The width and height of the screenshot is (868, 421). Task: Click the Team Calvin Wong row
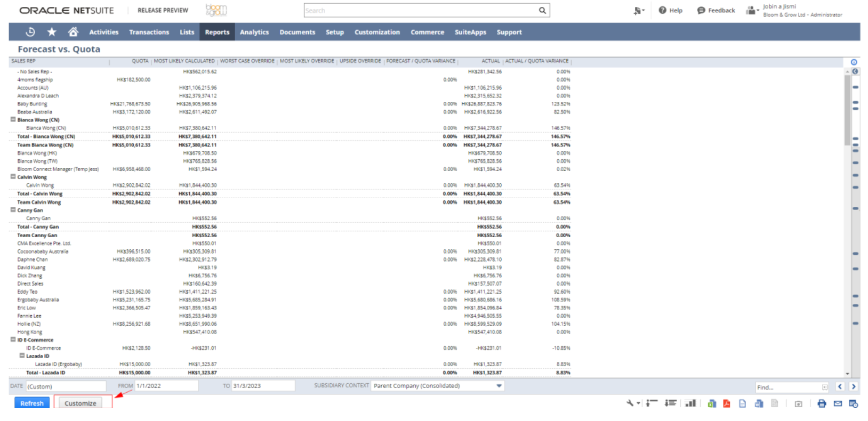tap(291, 202)
